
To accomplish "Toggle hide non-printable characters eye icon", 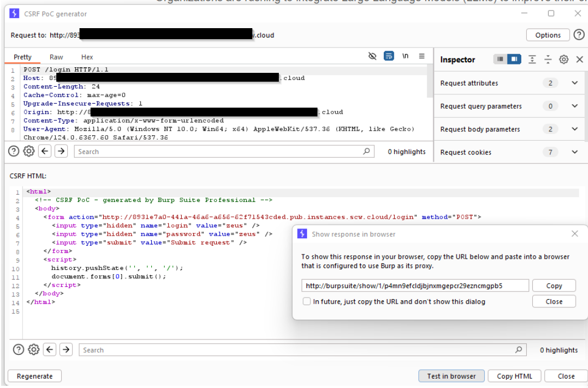I will [372, 56].
